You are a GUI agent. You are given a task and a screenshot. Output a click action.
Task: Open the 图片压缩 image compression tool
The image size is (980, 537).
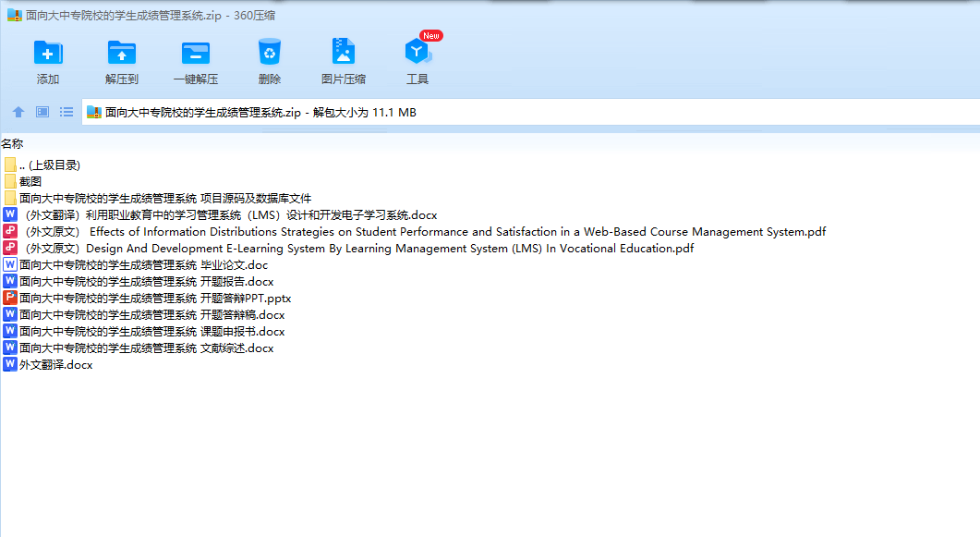pos(343,52)
